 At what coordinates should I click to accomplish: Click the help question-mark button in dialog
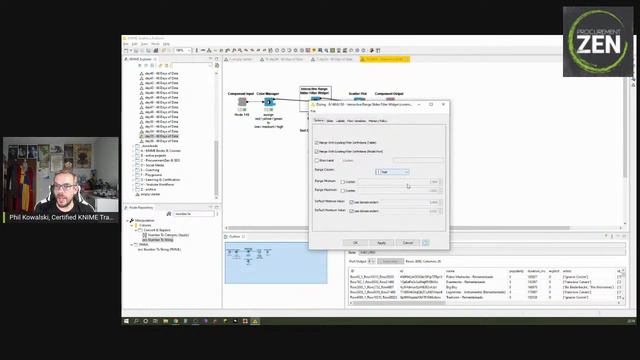click(x=425, y=243)
